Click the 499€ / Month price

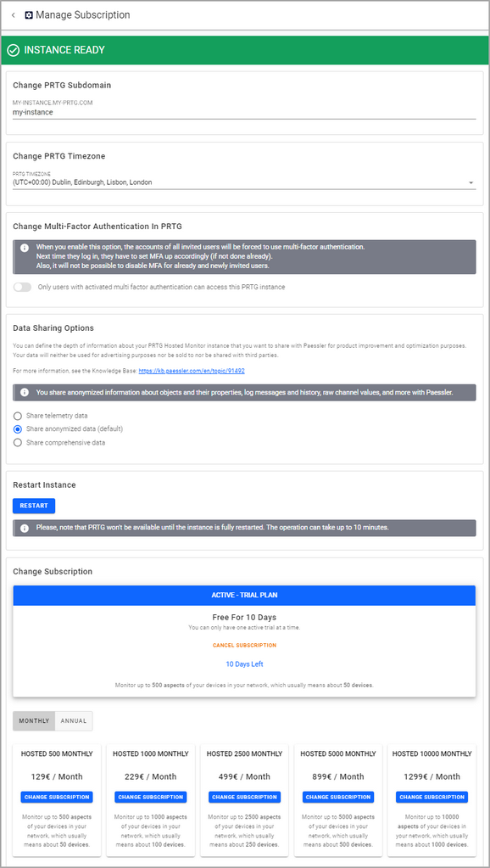pyautogui.click(x=244, y=776)
